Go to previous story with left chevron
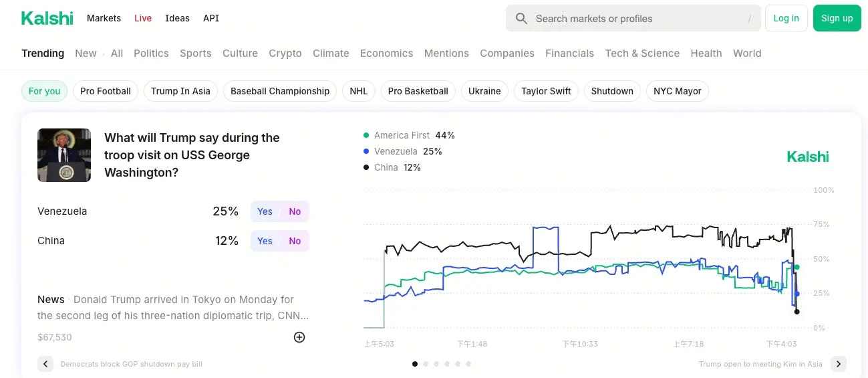Image resolution: width=868 pixels, height=378 pixels. 45,364
